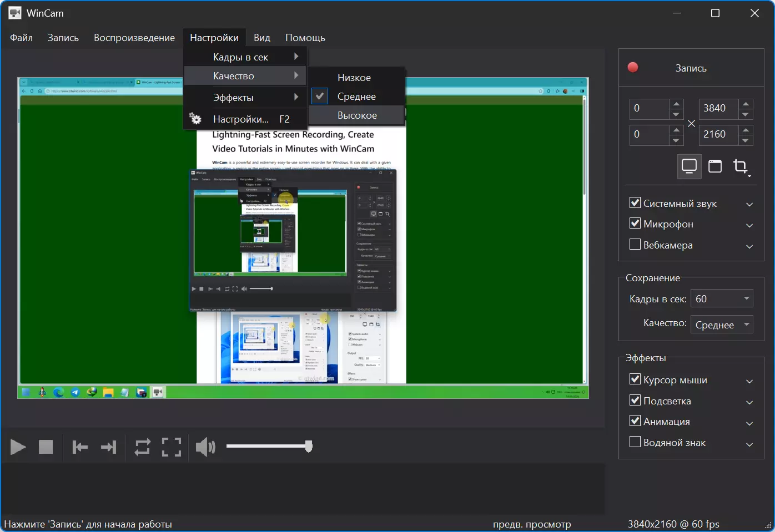Choose Настройки... F2 menu entry
The width and height of the screenshot is (775, 532).
[x=245, y=119]
